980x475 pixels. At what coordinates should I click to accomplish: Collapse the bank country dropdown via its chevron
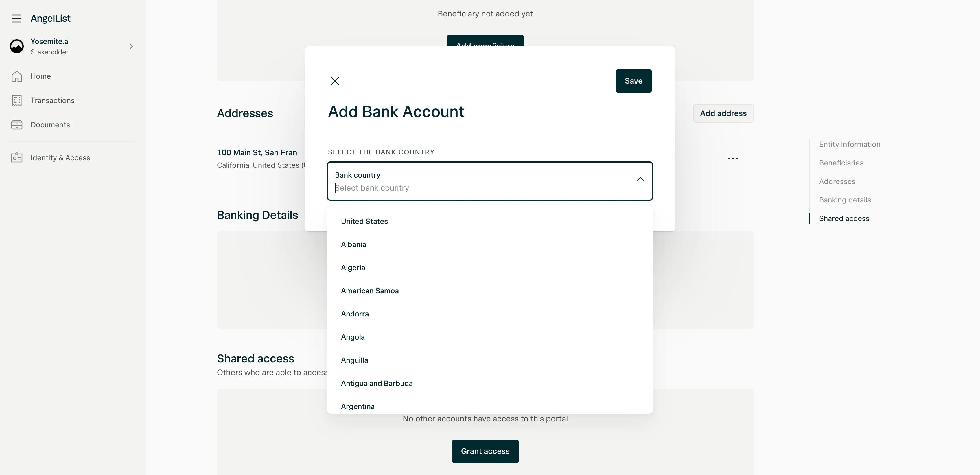click(x=640, y=179)
